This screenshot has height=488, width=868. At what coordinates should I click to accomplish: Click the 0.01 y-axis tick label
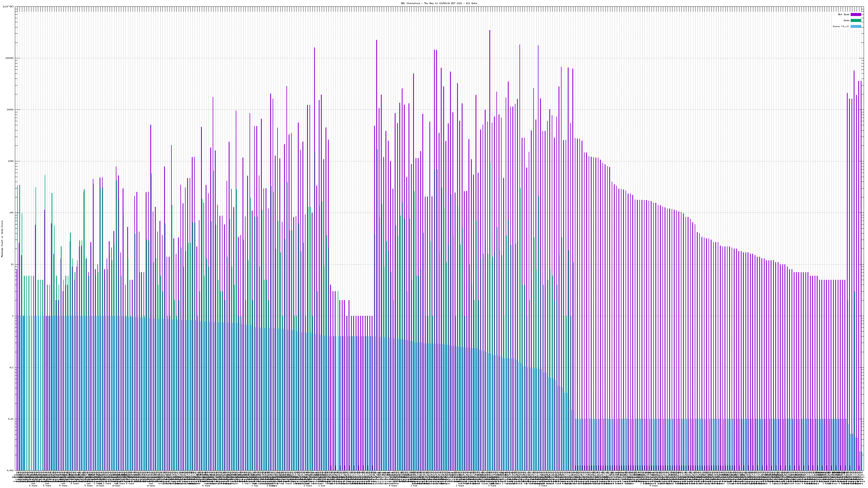coord(11,419)
